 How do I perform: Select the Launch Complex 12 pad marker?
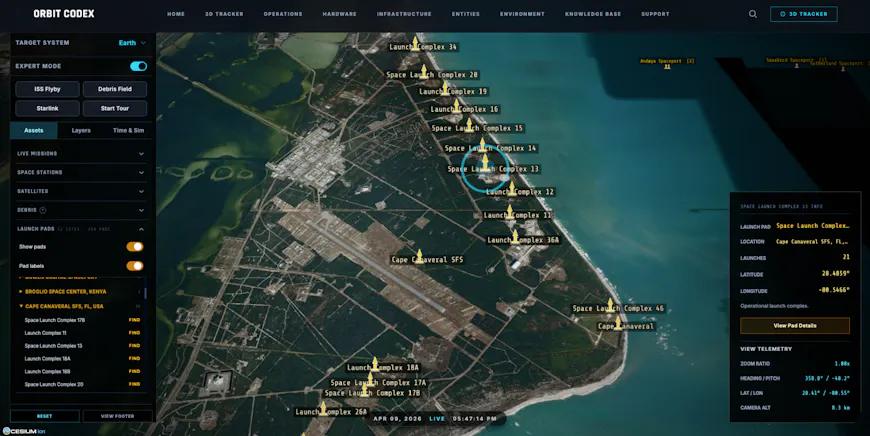(x=512, y=189)
